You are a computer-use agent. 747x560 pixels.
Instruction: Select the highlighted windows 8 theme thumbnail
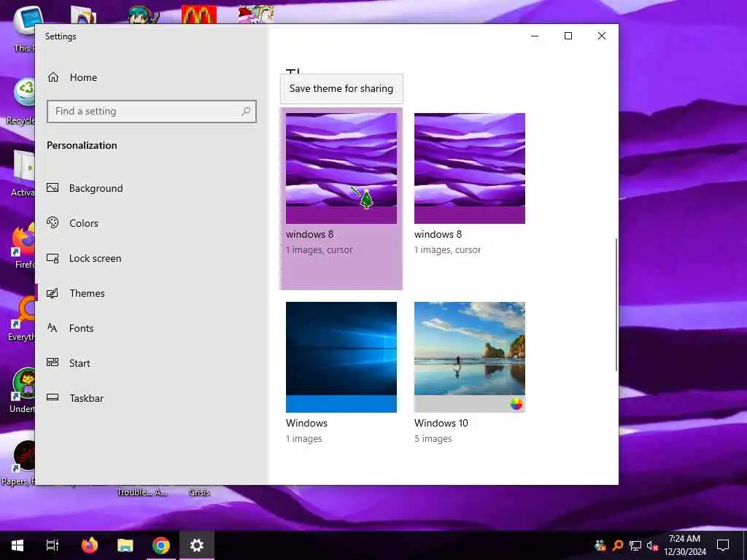341,168
